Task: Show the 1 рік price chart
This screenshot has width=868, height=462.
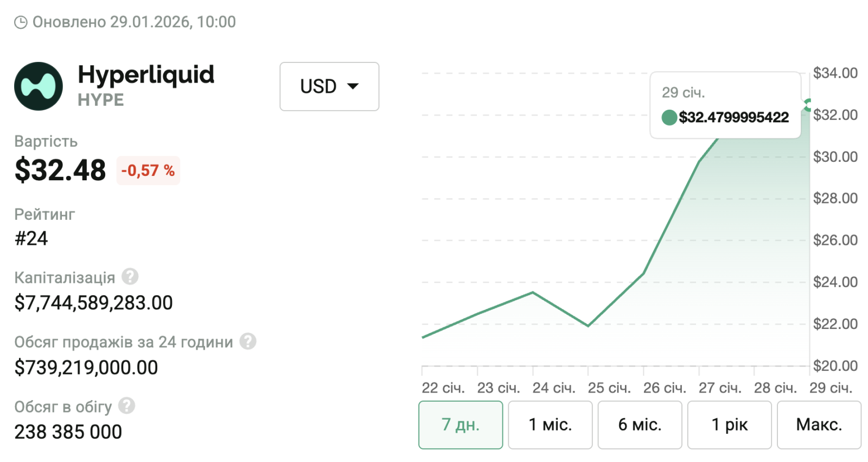Action: click(729, 425)
